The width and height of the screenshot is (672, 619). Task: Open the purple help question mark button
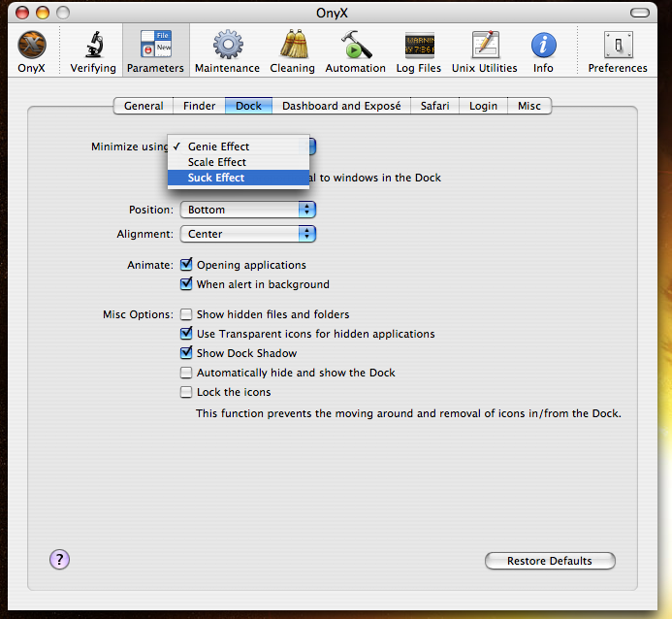pyautogui.click(x=59, y=560)
